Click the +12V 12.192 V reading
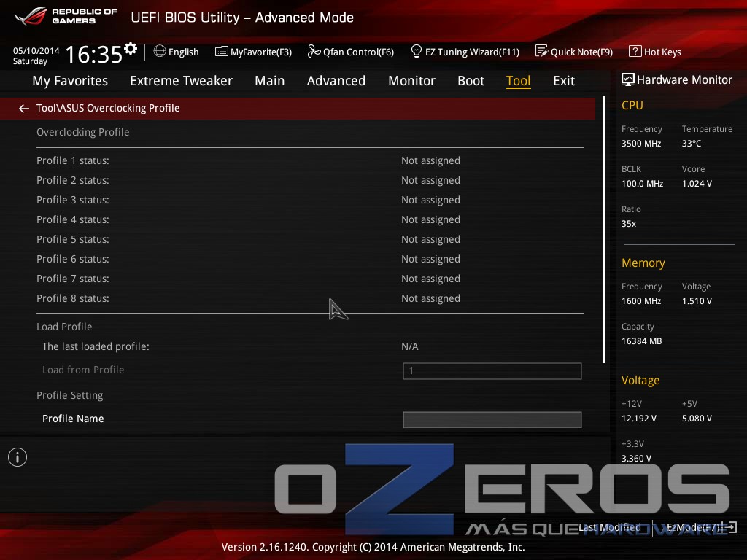This screenshot has height=560, width=747. tap(639, 418)
